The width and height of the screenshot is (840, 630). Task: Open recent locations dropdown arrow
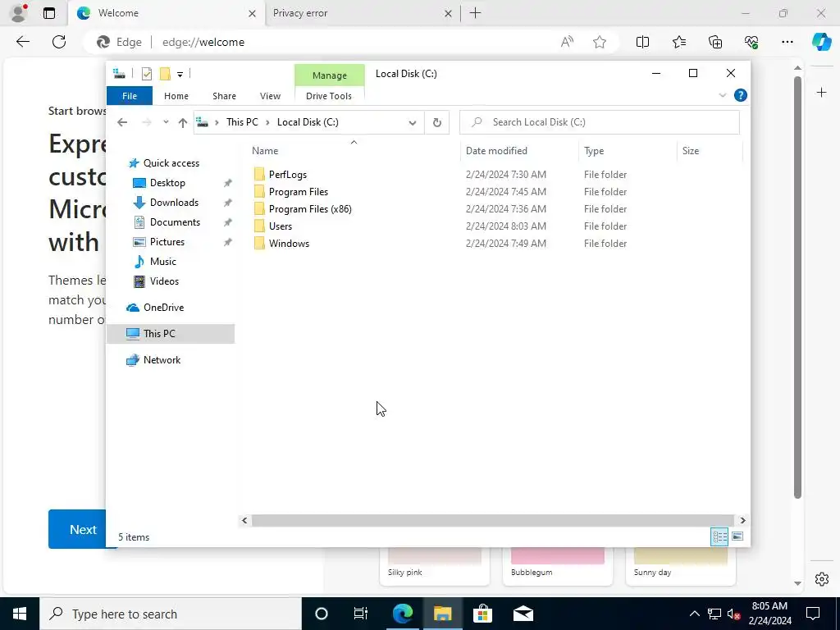tap(166, 122)
